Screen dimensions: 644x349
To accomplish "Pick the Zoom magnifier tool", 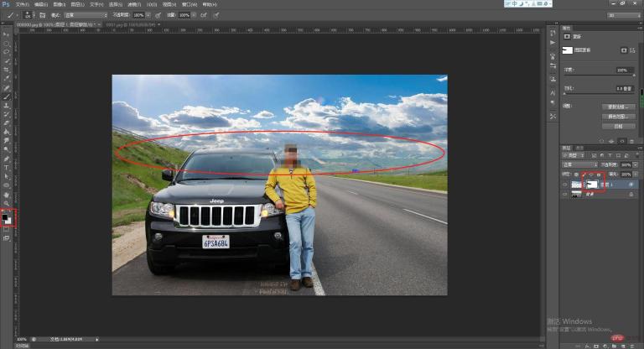I will pos(8,203).
